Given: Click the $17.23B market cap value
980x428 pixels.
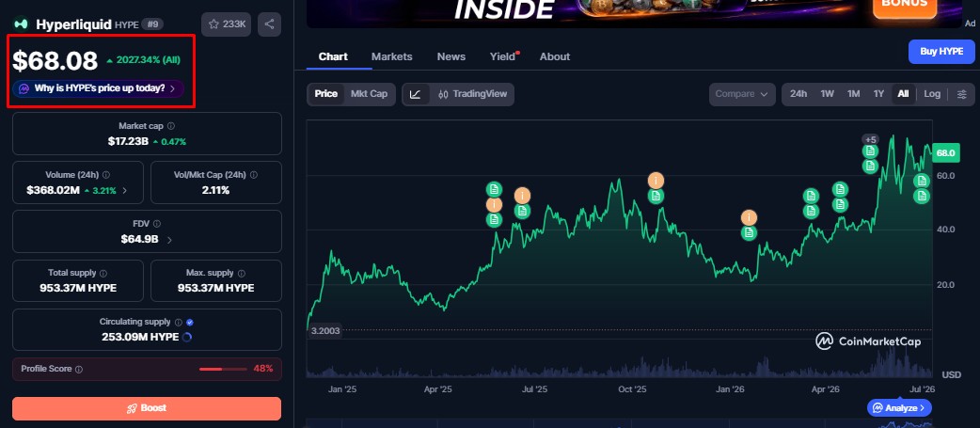Looking at the screenshot, I should (x=128, y=141).
